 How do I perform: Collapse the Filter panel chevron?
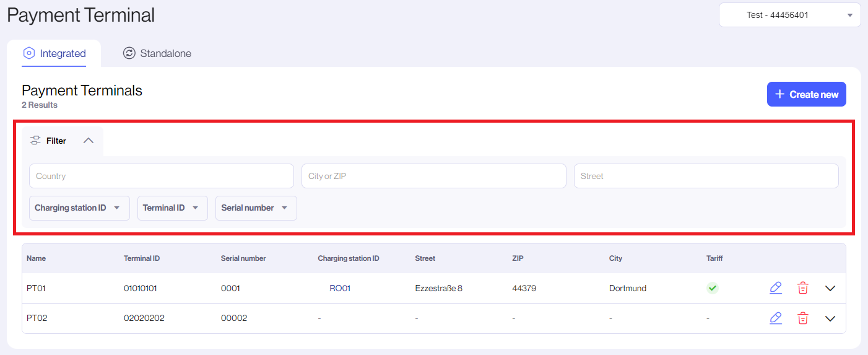89,141
